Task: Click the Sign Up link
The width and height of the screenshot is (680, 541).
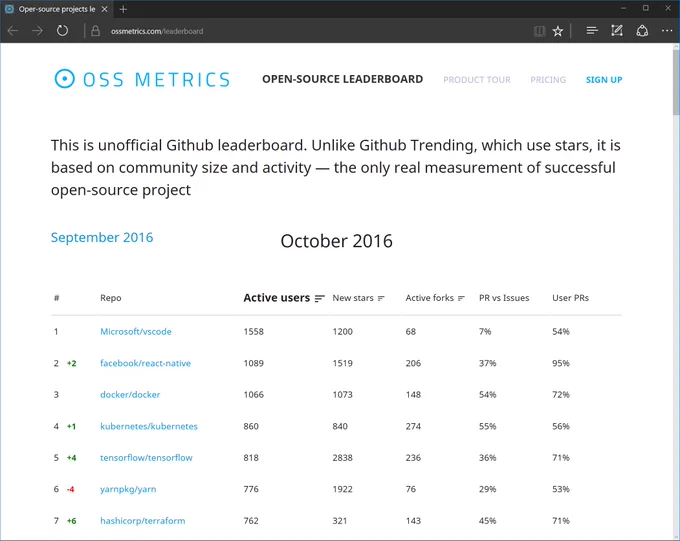Action: click(604, 80)
